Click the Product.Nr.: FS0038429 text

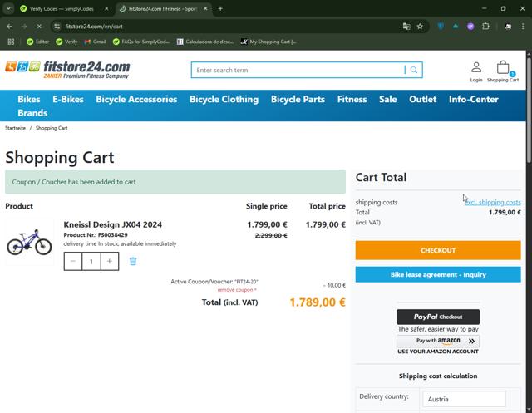coord(96,234)
